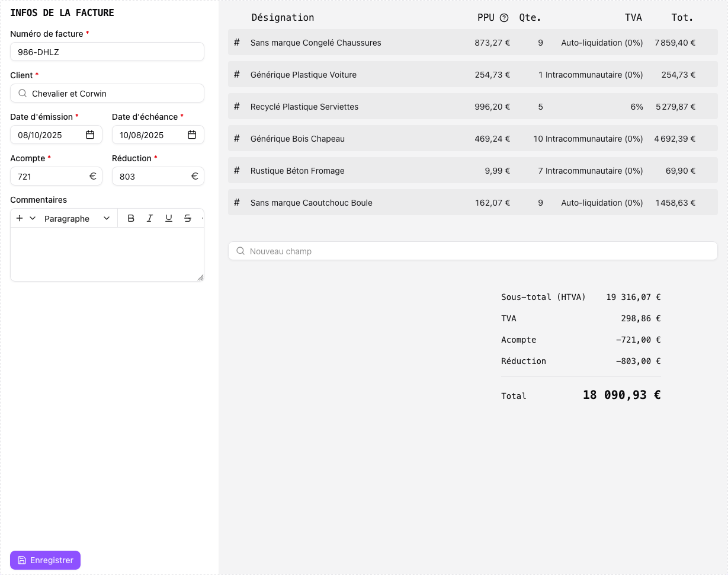Expand the Paragraphe style dropdown
The width and height of the screenshot is (728, 575).
pyautogui.click(x=77, y=218)
